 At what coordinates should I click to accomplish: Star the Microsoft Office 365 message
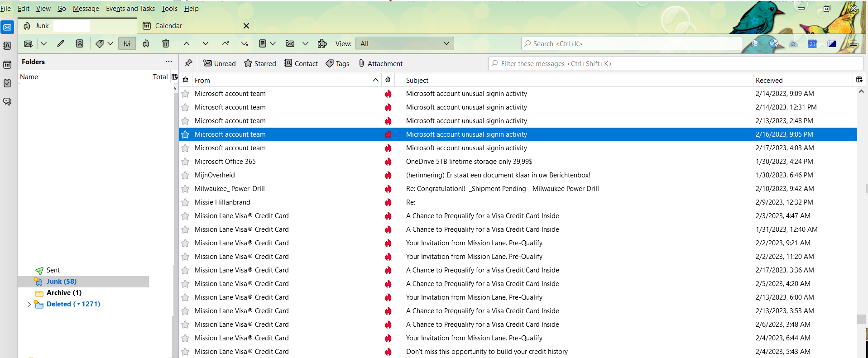(x=185, y=162)
